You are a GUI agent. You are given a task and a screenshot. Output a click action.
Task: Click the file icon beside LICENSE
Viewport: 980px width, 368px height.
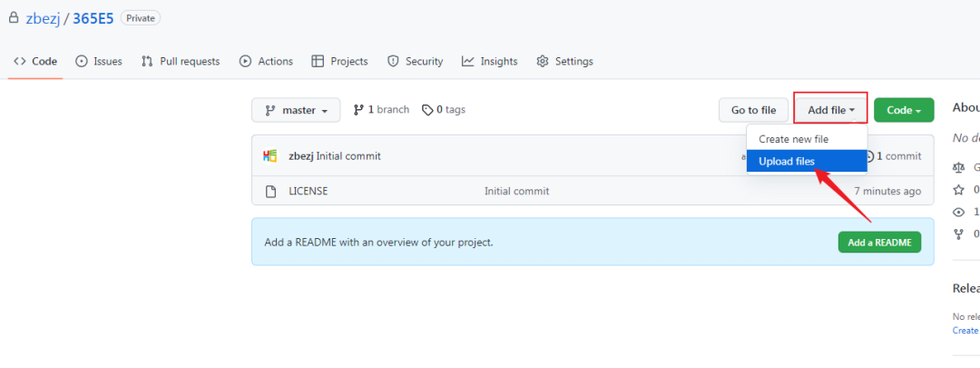click(270, 192)
